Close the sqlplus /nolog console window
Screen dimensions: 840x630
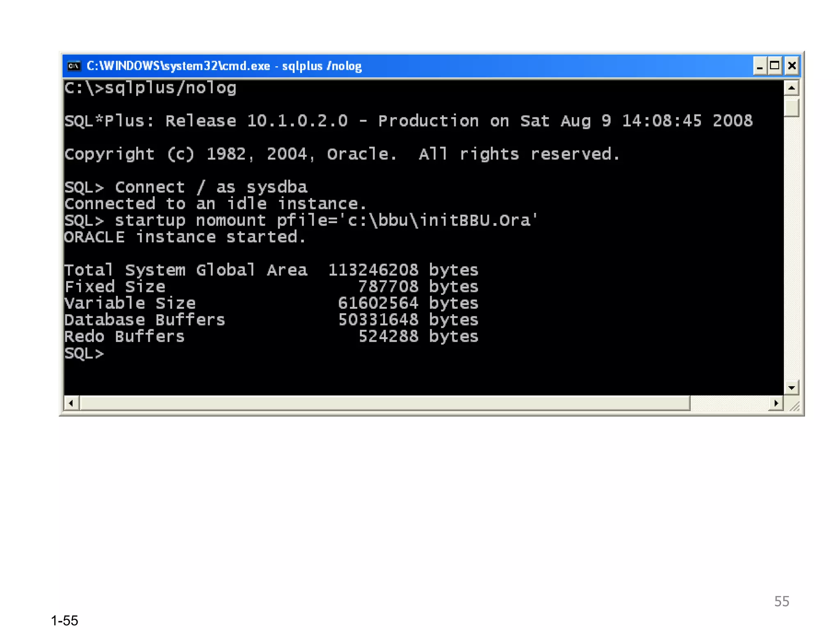(792, 66)
